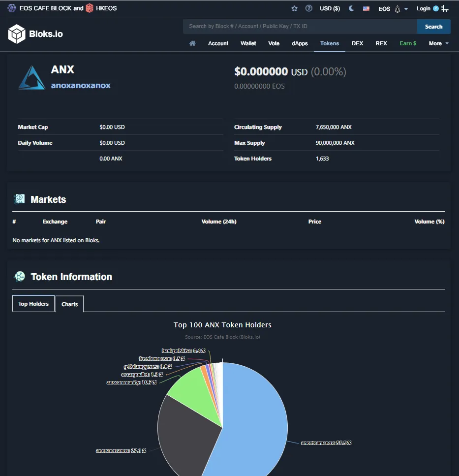Click the Search button

(433, 27)
